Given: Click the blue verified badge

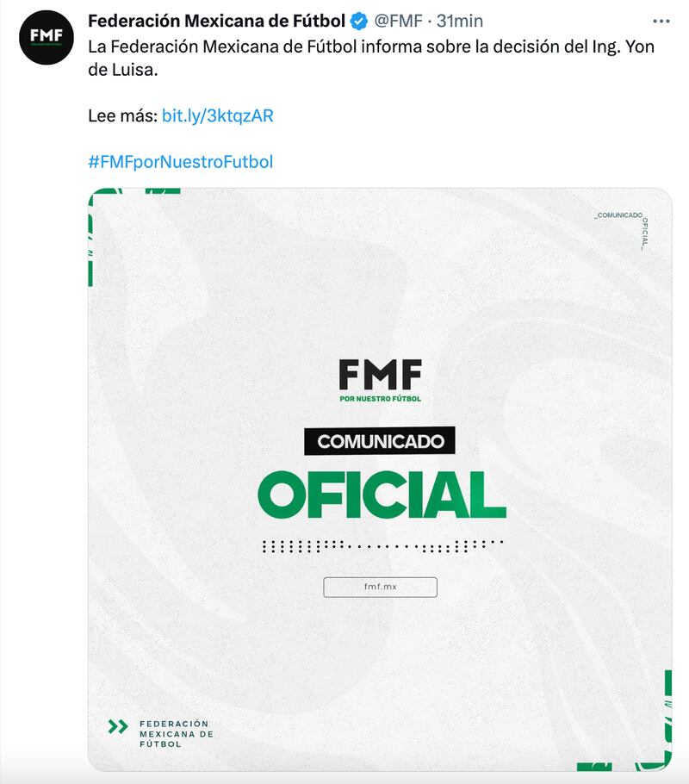Looking at the screenshot, I should click(x=359, y=21).
